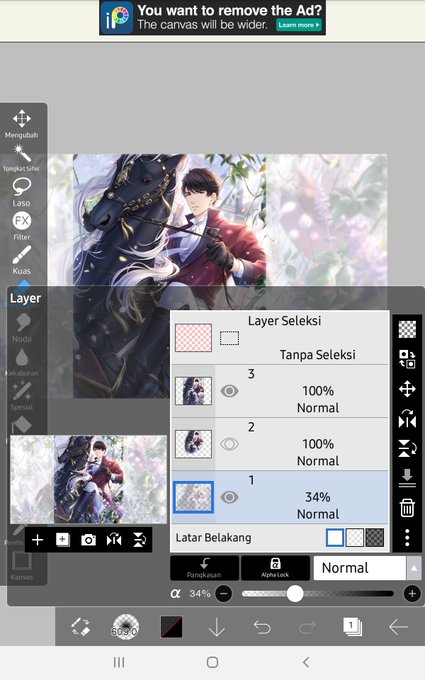
Task: Open the FX Filter tool
Action: coord(22,226)
